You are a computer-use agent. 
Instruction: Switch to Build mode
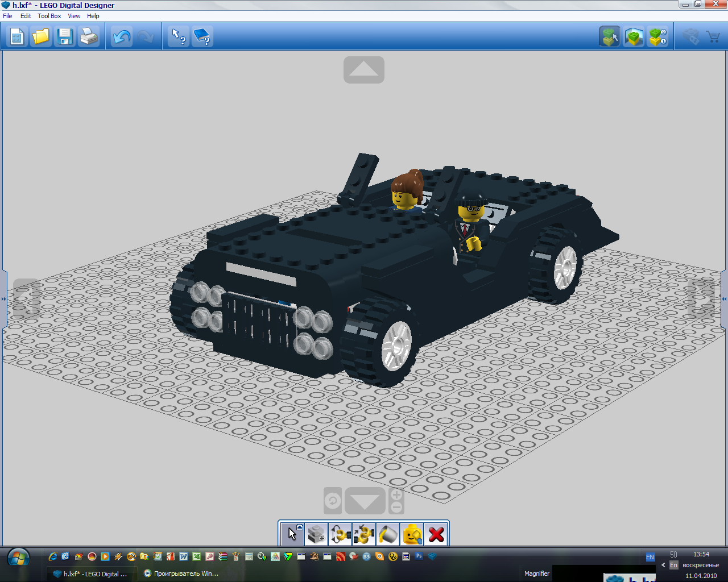coord(610,38)
